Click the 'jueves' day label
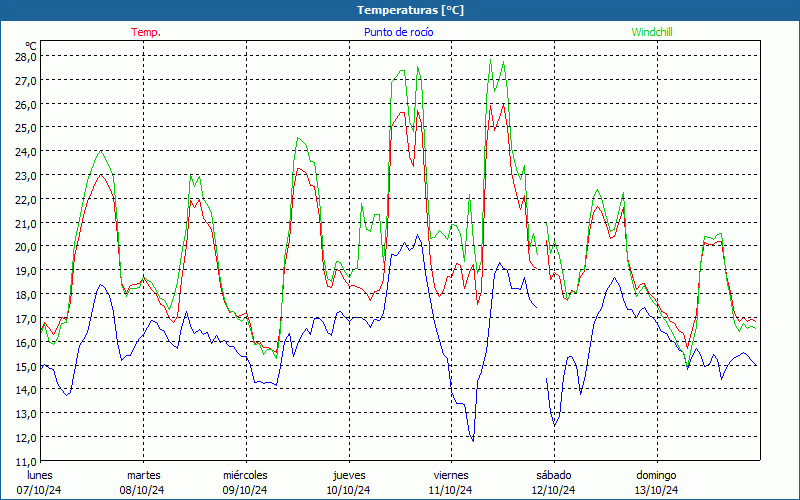This screenshot has width=800, height=500. 349,476
